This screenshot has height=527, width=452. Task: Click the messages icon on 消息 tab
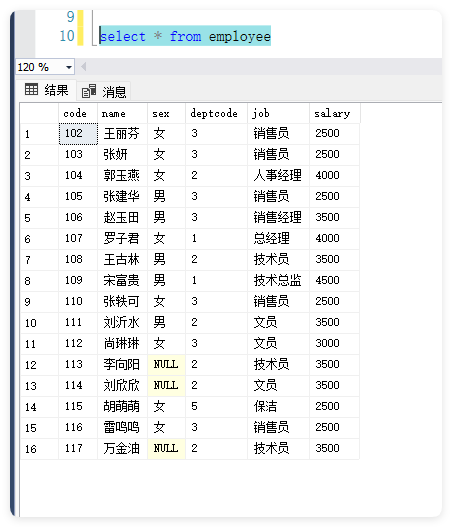(x=89, y=91)
